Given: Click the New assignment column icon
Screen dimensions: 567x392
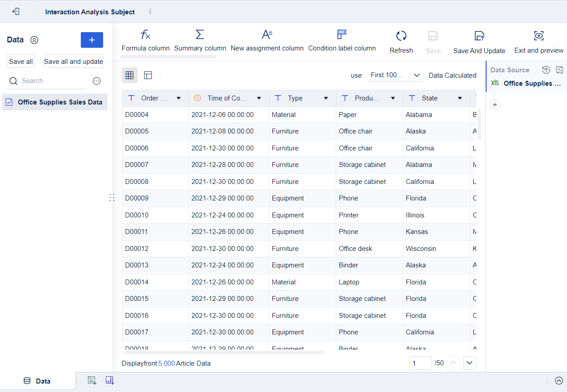Looking at the screenshot, I should [267, 40].
